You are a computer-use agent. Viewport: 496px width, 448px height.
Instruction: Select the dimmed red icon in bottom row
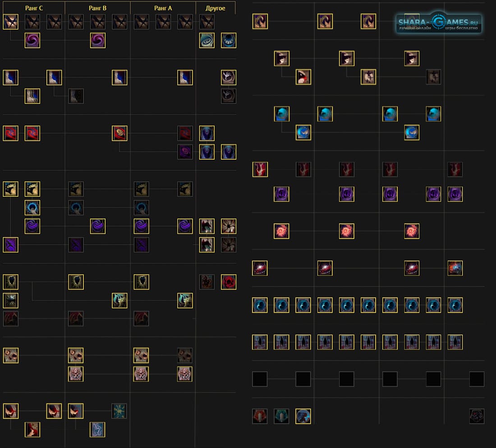click(x=260, y=416)
